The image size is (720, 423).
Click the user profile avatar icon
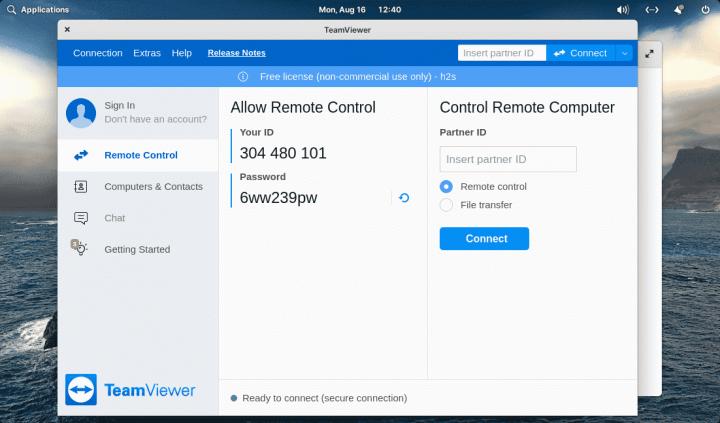(x=81, y=112)
